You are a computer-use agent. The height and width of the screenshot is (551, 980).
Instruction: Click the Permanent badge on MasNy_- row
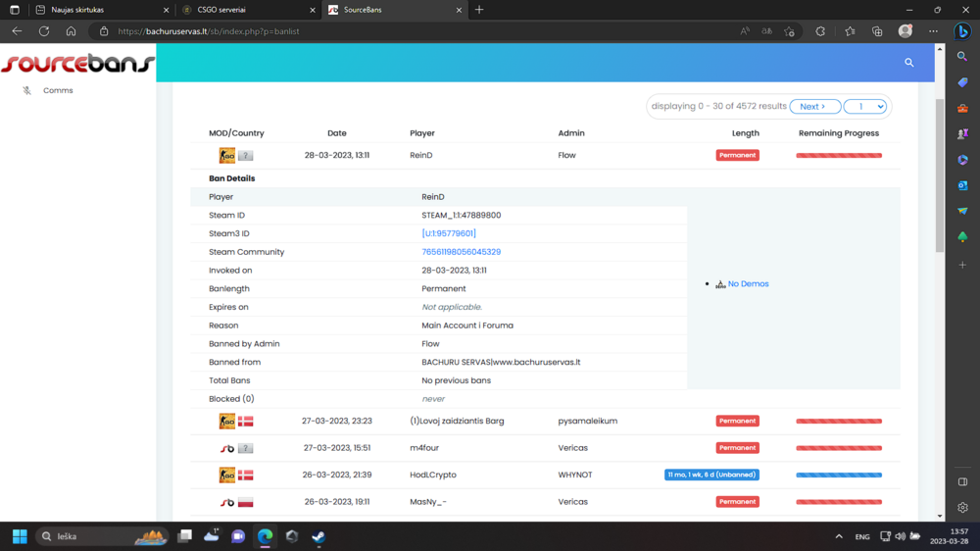click(x=737, y=502)
